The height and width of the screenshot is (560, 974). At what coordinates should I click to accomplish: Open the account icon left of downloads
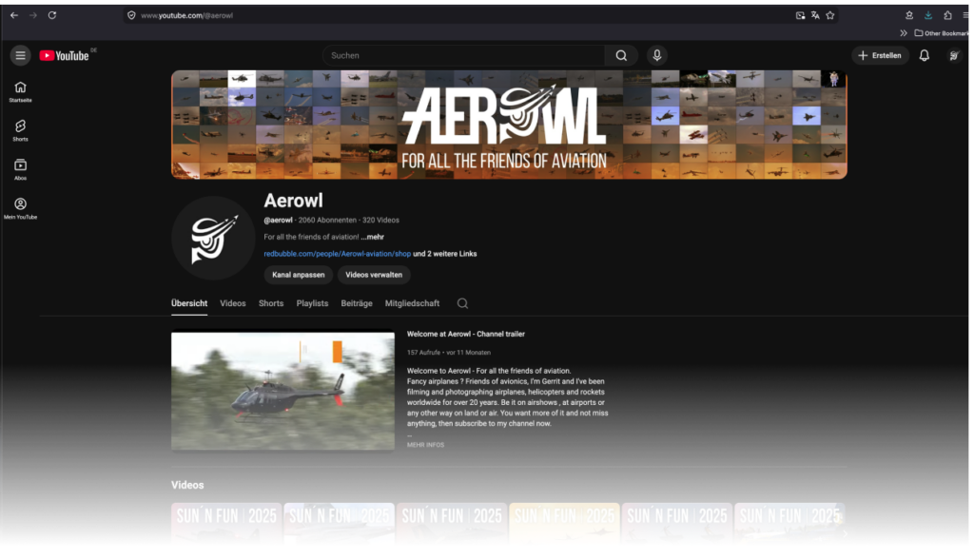pyautogui.click(x=908, y=15)
